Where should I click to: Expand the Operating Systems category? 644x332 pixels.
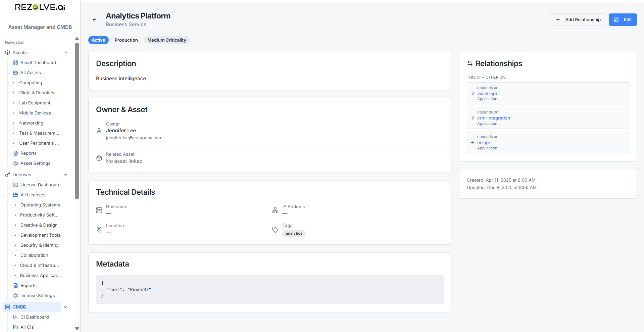(15, 205)
